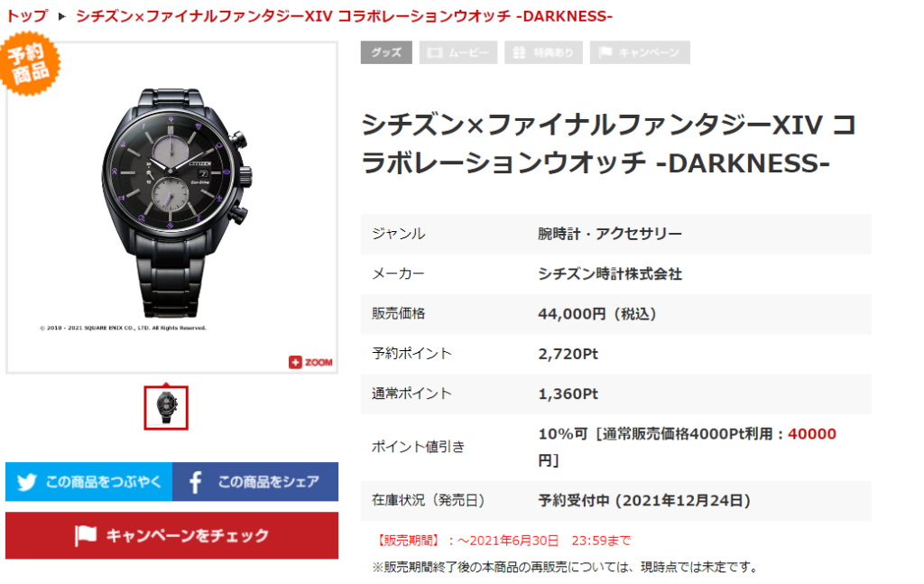Image resolution: width=924 pixels, height=584 pixels.
Task: Open the トップ breadcrumb link
Action: coord(26,16)
